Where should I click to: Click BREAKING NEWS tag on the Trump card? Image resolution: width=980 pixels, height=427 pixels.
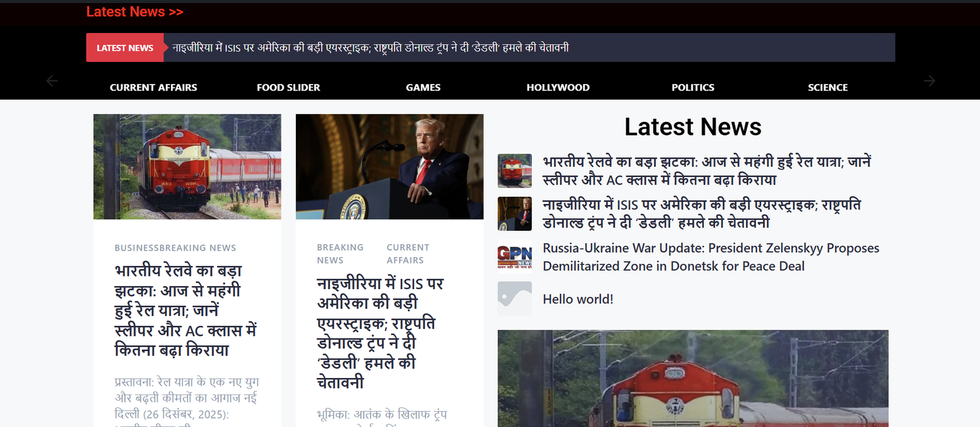pyautogui.click(x=340, y=254)
